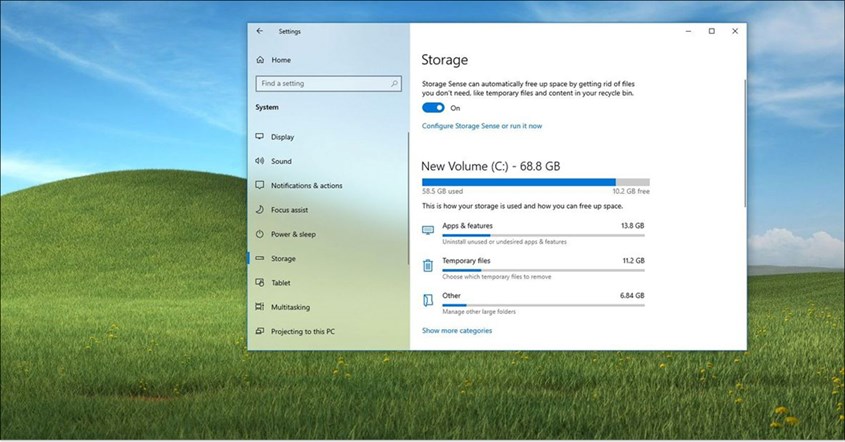Select Projecting to this PC label

coord(303,332)
